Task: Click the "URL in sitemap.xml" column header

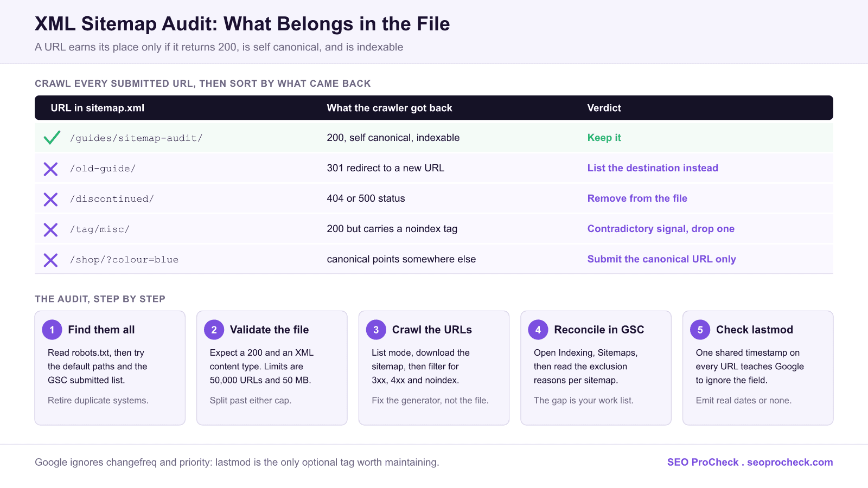Action: [x=98, y=108]
